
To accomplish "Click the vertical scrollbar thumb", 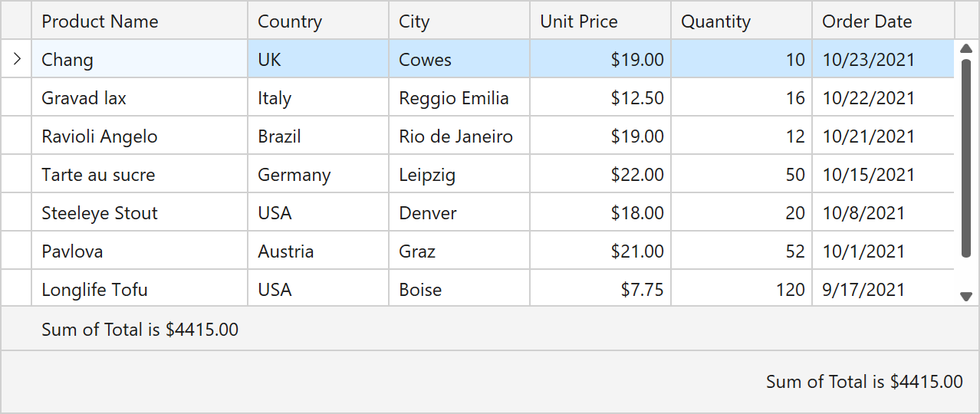I will tap(966, 157).
